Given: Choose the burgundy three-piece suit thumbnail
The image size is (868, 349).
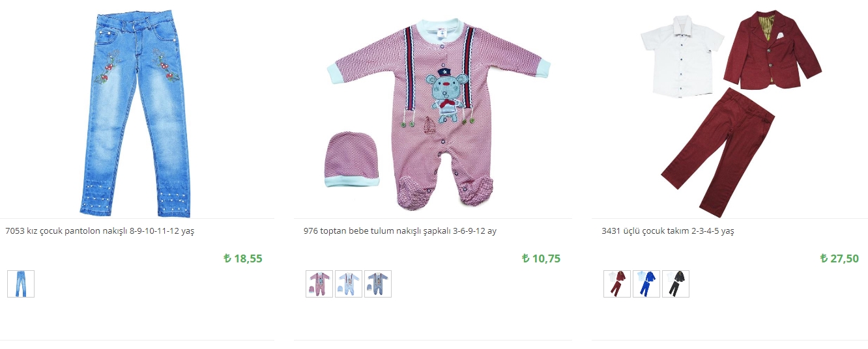Looking at the screenshot, I should pyautogui.click(x=617, y=284).
